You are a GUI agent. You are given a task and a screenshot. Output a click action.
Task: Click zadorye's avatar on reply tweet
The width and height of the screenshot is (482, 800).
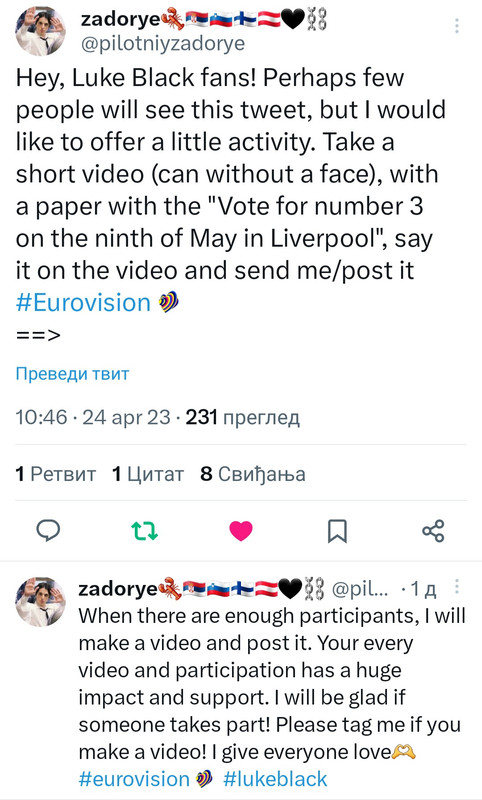tap(41, 602)
